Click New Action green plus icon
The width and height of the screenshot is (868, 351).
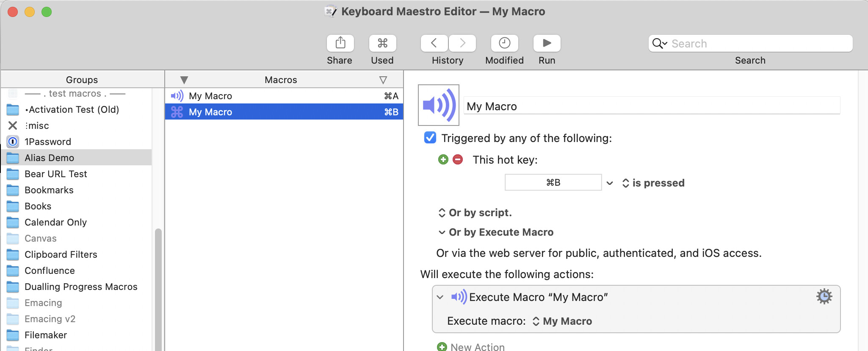(x=442, y=347)
